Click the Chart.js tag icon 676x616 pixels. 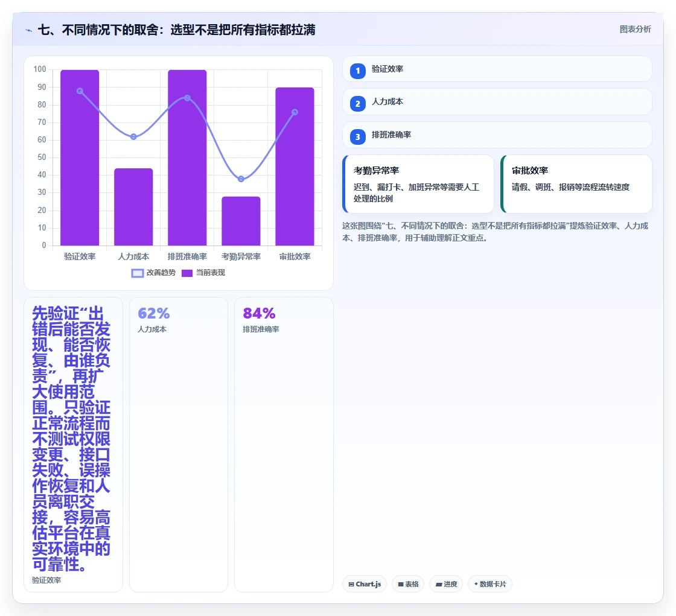351,585
